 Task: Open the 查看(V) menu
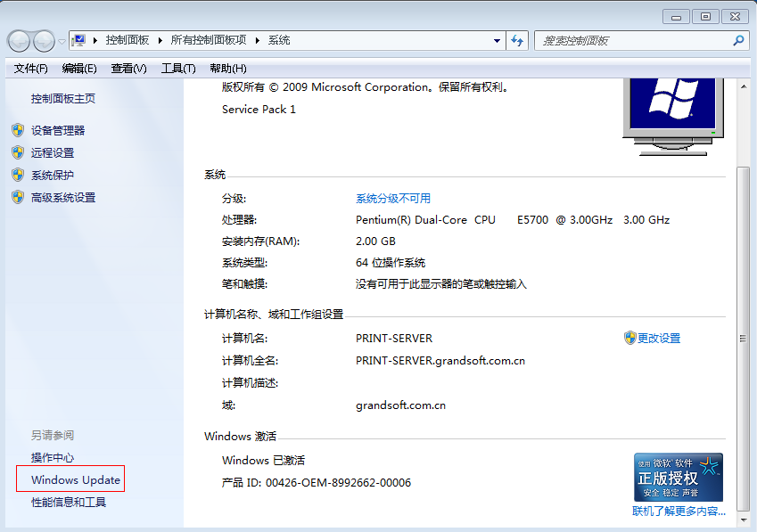[128, 69]
